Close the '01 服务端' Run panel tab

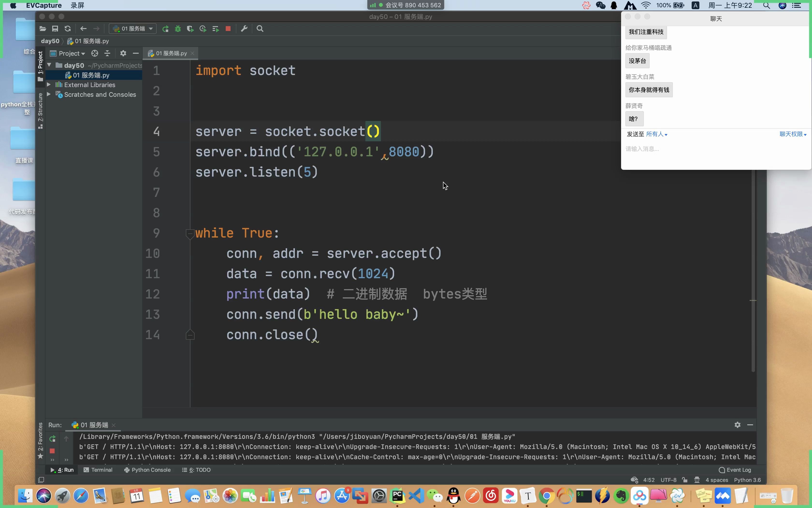(114, 425)
